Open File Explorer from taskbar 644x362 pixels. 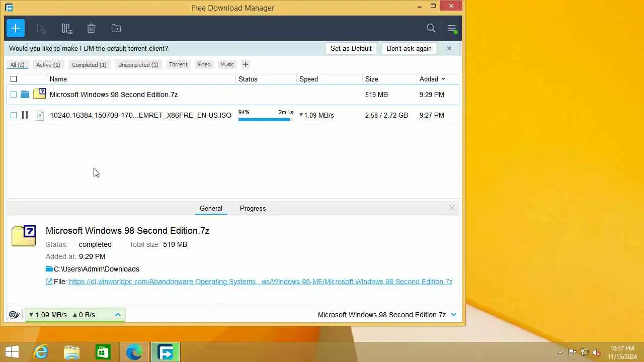coord(72,352)
